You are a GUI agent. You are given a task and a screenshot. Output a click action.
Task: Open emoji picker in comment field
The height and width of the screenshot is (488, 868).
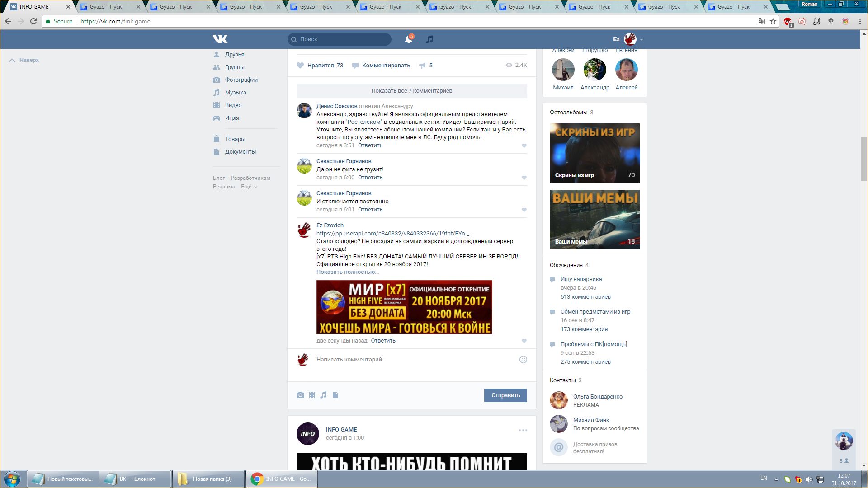(523, 360)
